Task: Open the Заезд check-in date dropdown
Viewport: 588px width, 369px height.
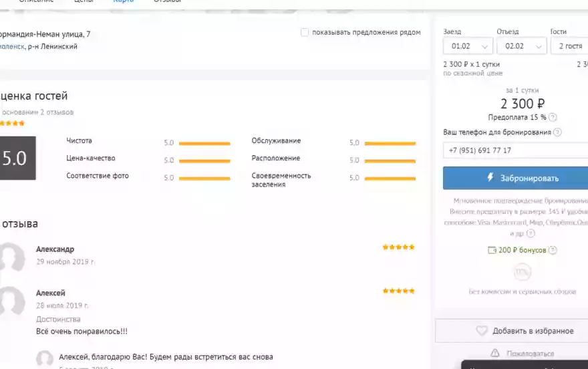Action: 468,46
